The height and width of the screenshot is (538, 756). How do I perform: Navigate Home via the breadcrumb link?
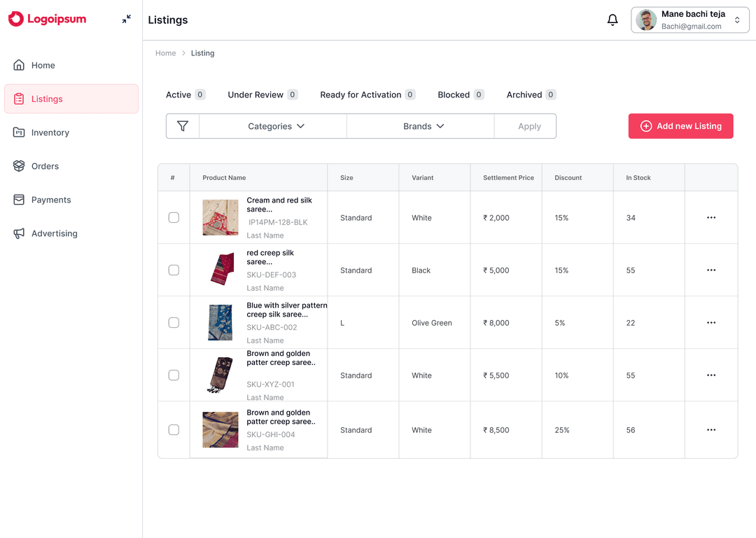(x=165, y=53)
